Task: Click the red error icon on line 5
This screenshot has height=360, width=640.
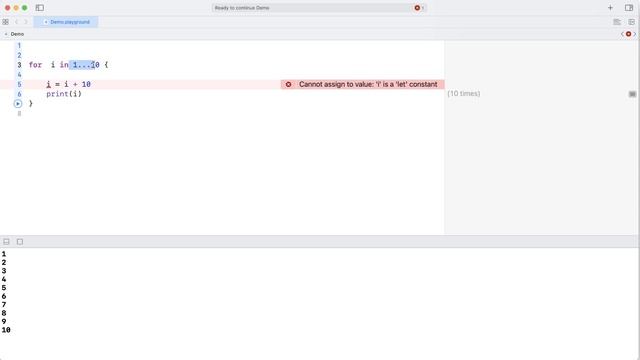Action: pos(289,84)
